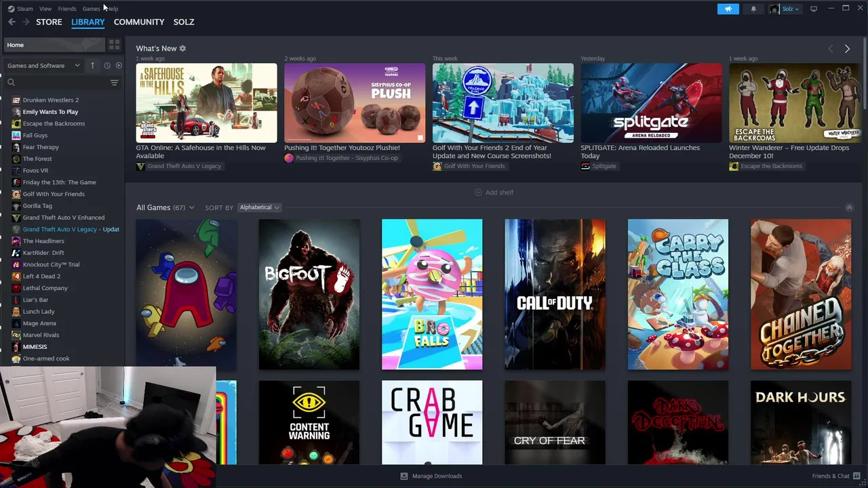Expand All Games (67) collection dropdown

click(x=165, y=207)
